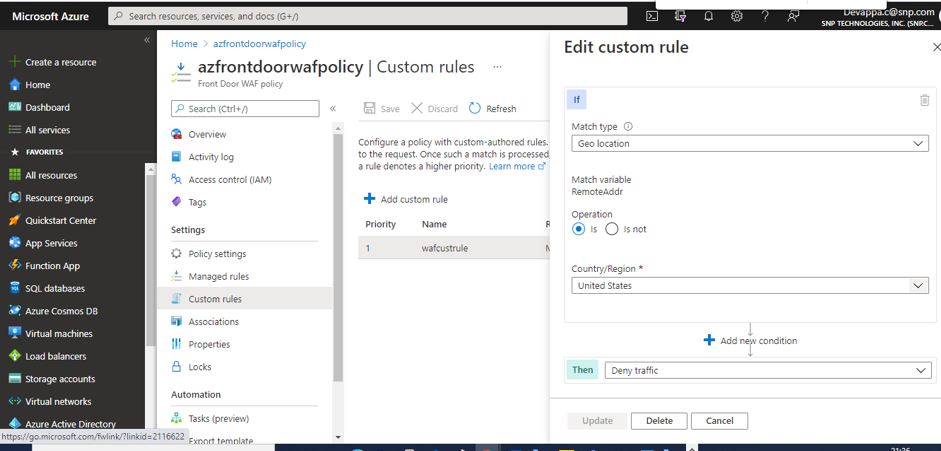Image resolution: width=941 pixels, height=451 pixels.
Task: Open Access control (IAM) menu item
Action: tap(229, 179)
